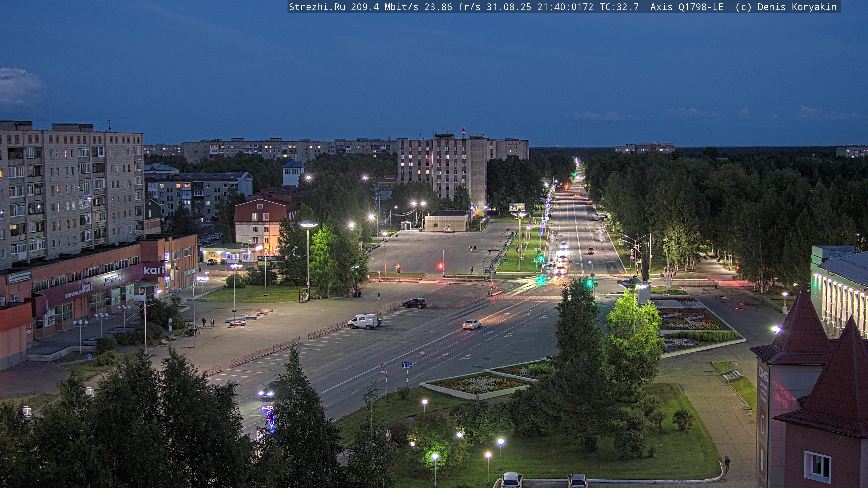This screenshot has height=488, width=868.
Task: Click the blue lane direction road sign
Action: point(407,365)
